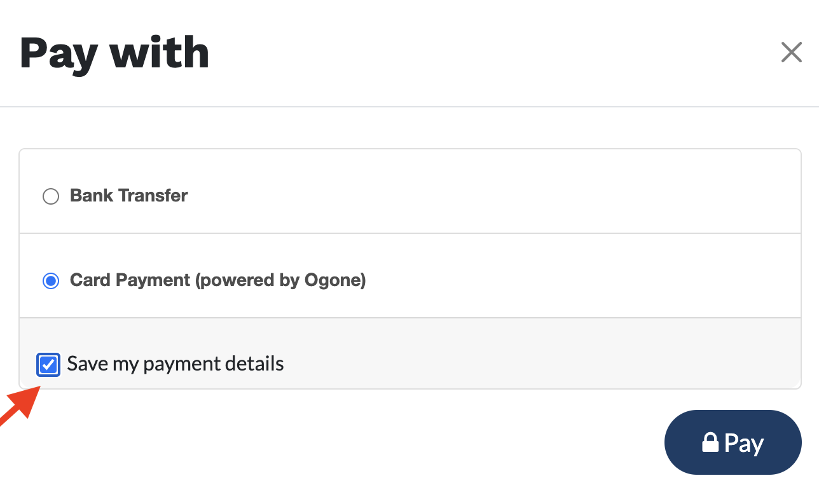The image size is (819, 504).
Task: Dismiss the payment dialog with the X icon
Action: pos(791,53)
